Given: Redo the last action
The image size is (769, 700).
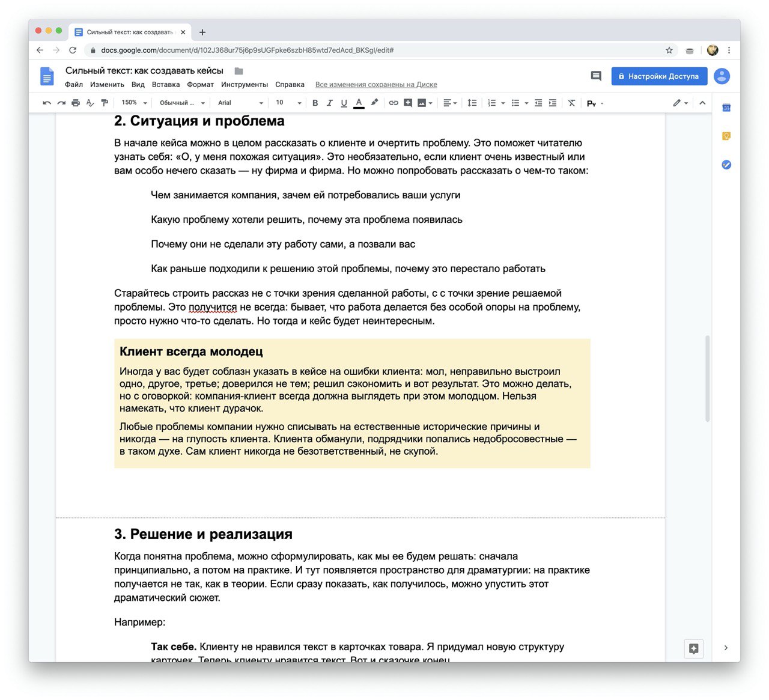Looking at the screenshot, I should (x=61, y=103).
